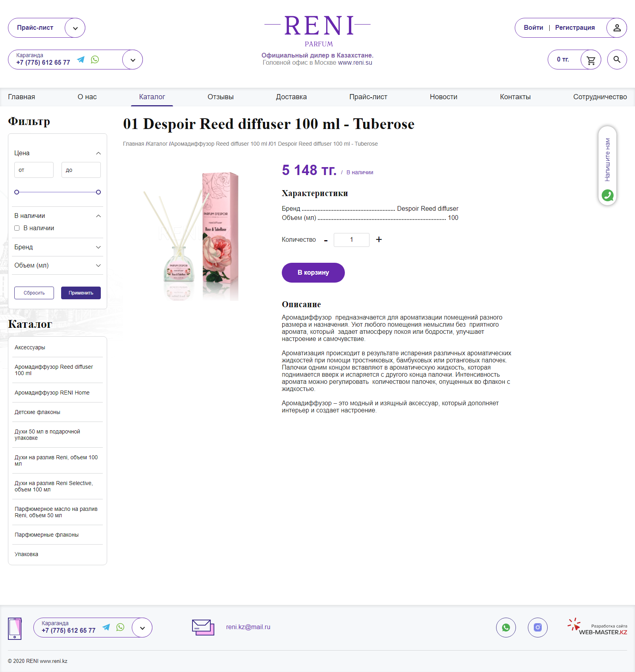The width and height of the screenshot is (635, 672).
Task: Click 'Сбросить' filter reset button
Action: tap(34, 293)
